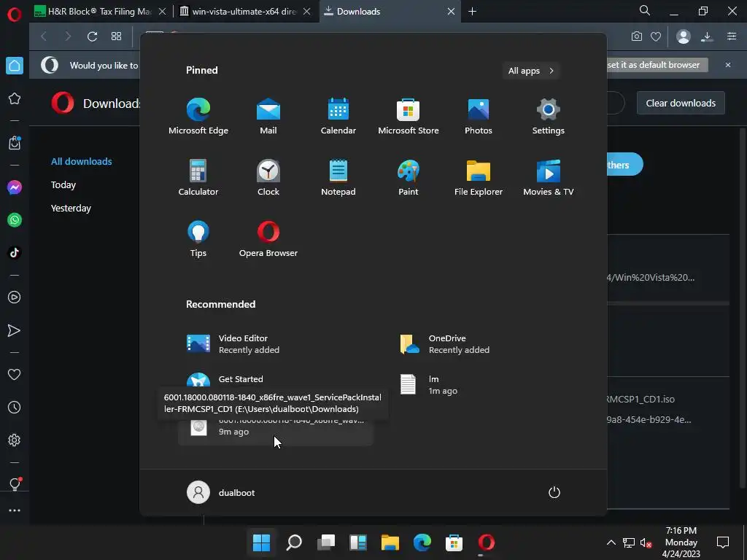Viewport: 747px width, 560px height.
Task: Open the Clock app
Action: 268,178
